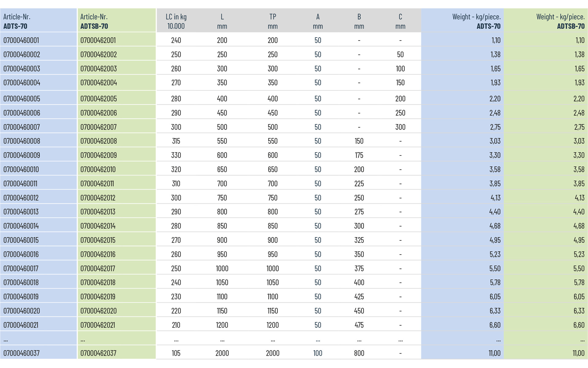The image size is (588, 368).
Task: Click ADTS-70 weight value 11,00
Action: click(494, 353)
